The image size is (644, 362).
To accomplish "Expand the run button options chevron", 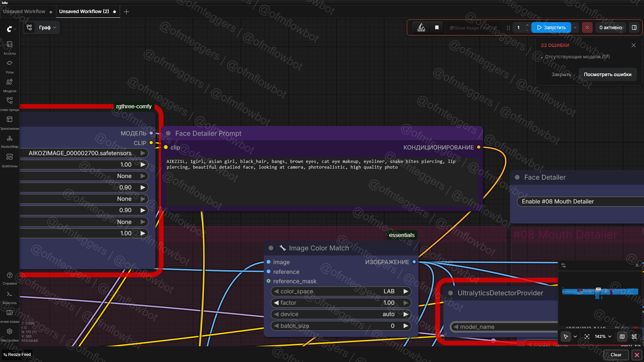I will [575, 27].
